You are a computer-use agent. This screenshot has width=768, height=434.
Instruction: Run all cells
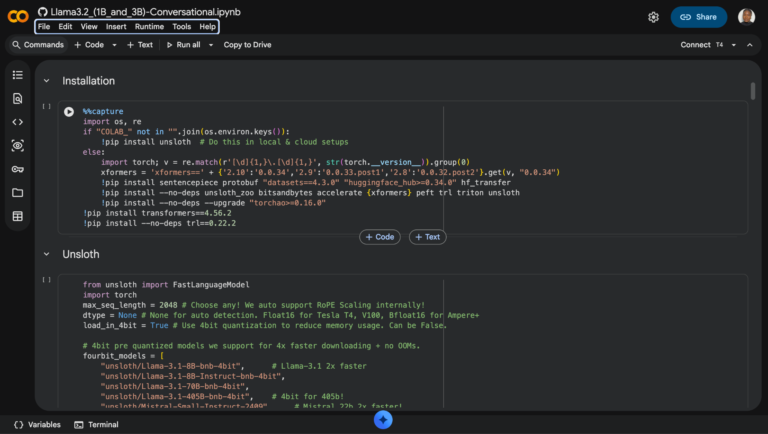(184, 45)
